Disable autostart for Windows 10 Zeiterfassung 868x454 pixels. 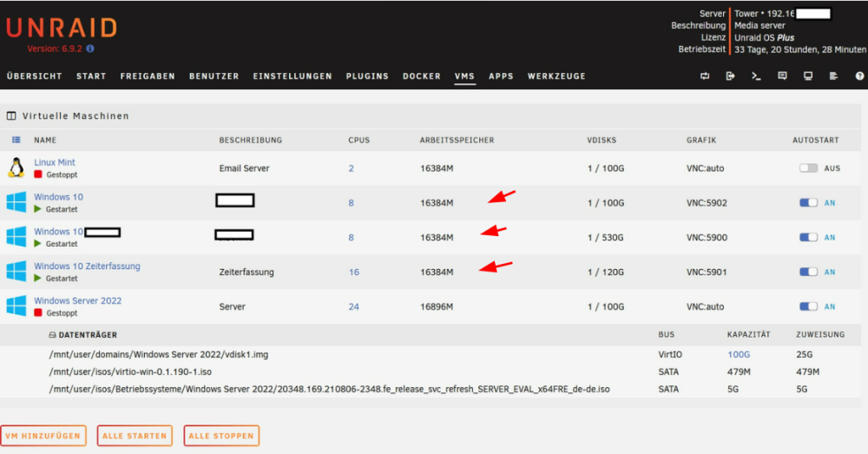[x=808, y=272]
